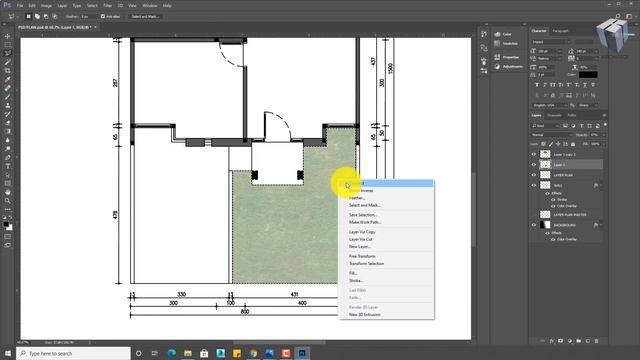Toggle the layer filtering on/off switch
The width and height of the screenshot is (640, 360).
coord(605,125)
